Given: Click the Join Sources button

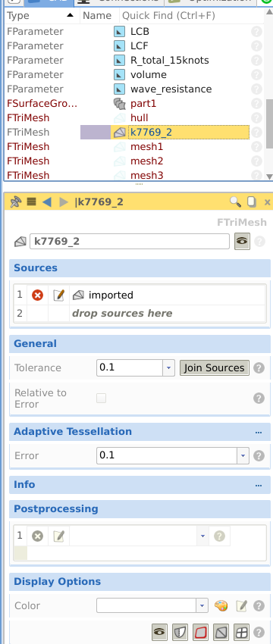Looking at the screenshot, I should (214, 367).
